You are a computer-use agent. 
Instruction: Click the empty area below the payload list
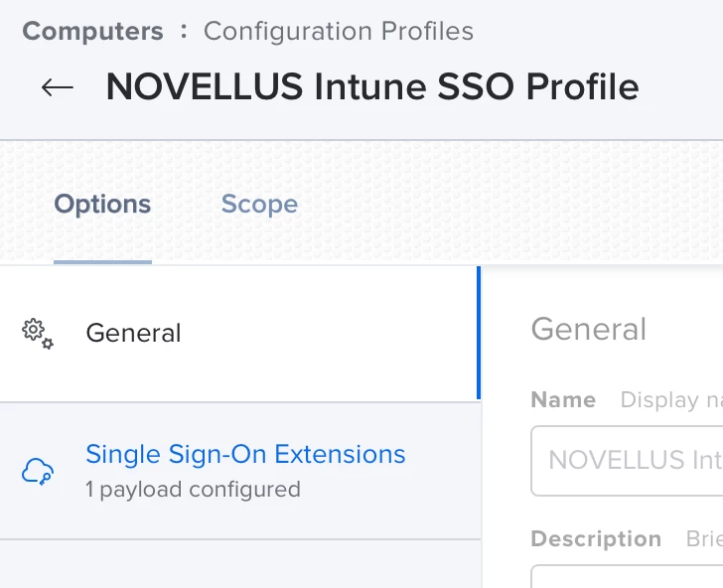coord(240,563)
